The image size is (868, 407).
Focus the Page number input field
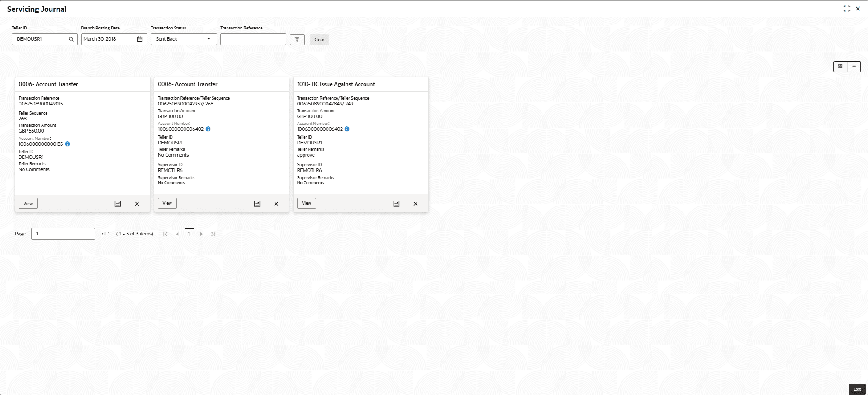point(63,234)
